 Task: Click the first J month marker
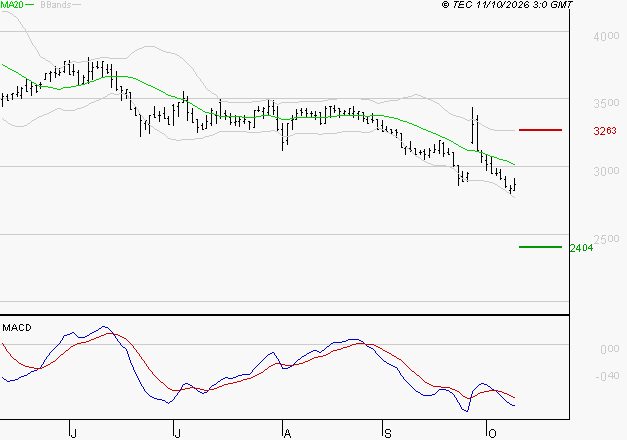pos(73,433)
